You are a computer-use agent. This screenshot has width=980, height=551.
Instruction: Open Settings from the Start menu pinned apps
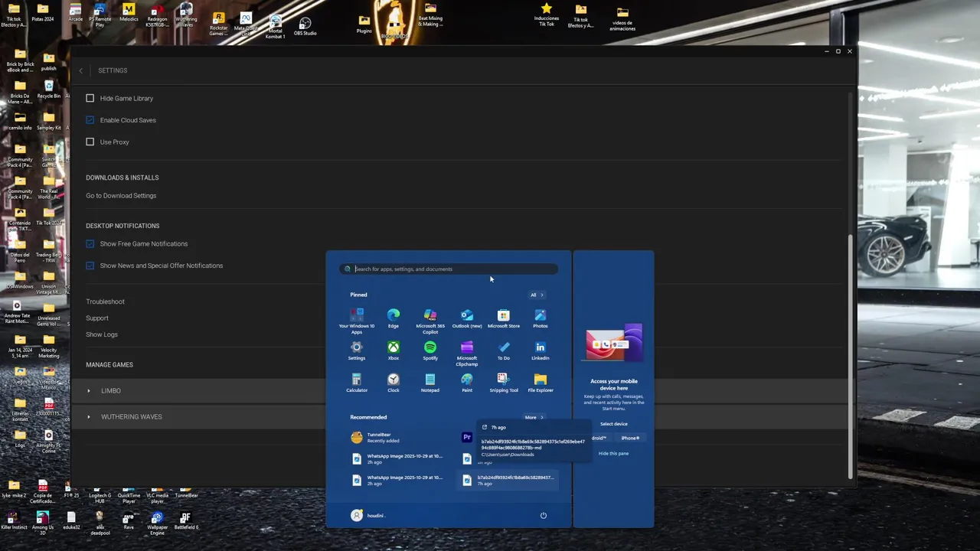click(357, 350)
